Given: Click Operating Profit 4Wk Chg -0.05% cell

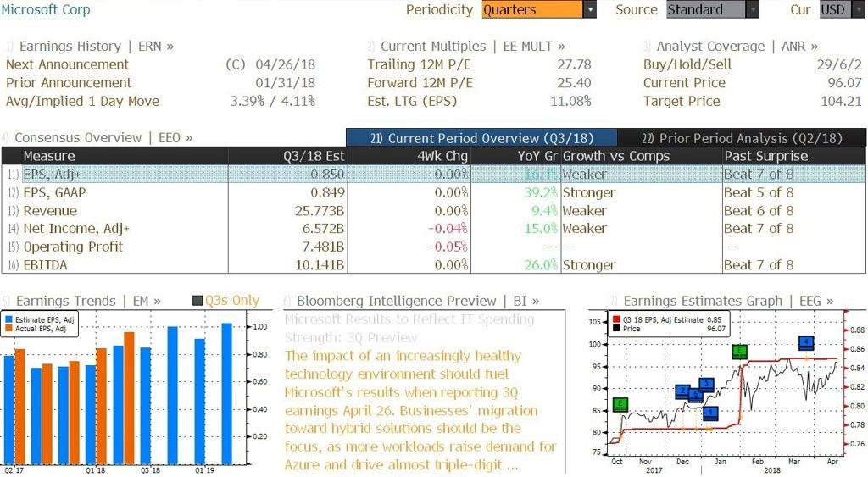Looking at the screenshot, I should pos(448,247).
